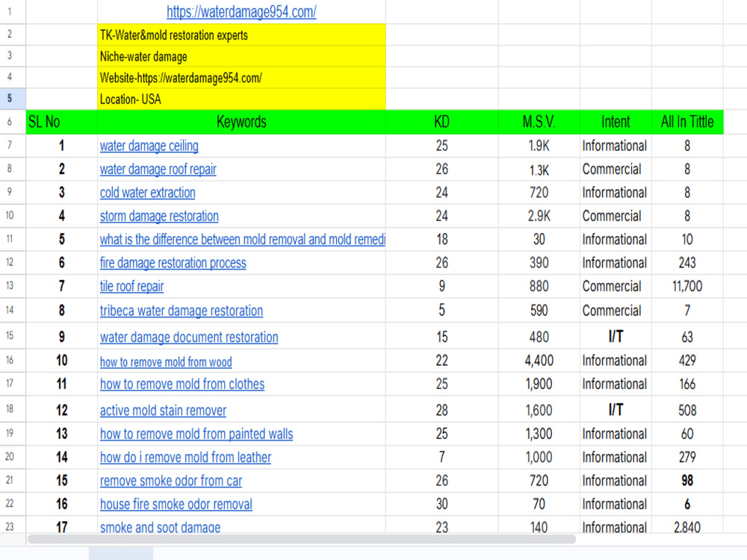Select the 'SL No' header cell
Image resolution: width=747 pixels, height=560 pixels.
[61, 122]
